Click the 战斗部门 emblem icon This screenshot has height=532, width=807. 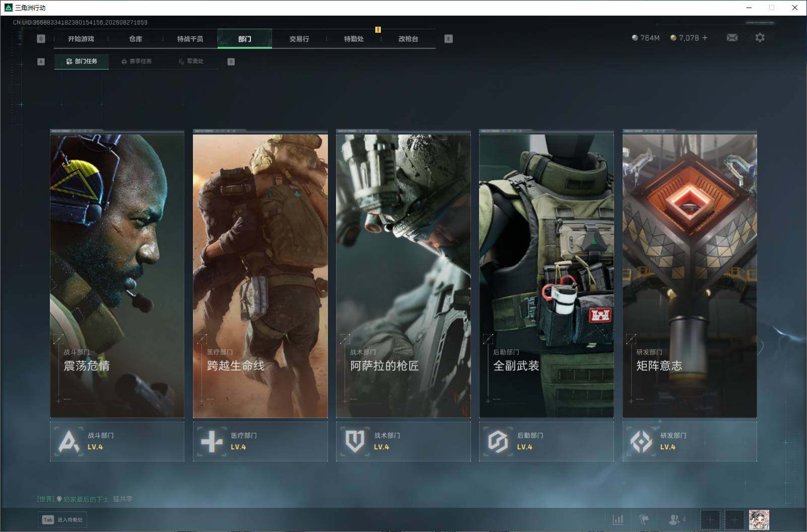[x=69, y=441]
